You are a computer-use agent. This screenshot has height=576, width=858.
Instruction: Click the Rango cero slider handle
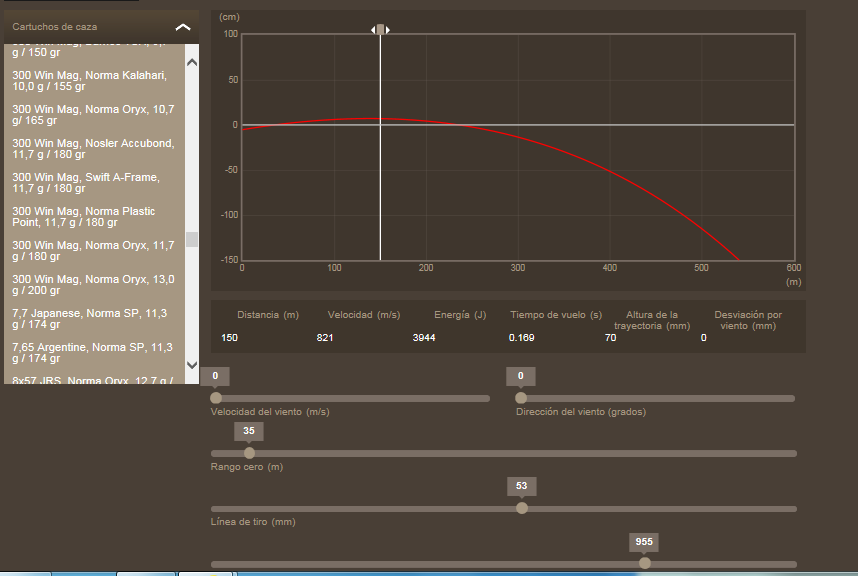[x=249, y=453]
